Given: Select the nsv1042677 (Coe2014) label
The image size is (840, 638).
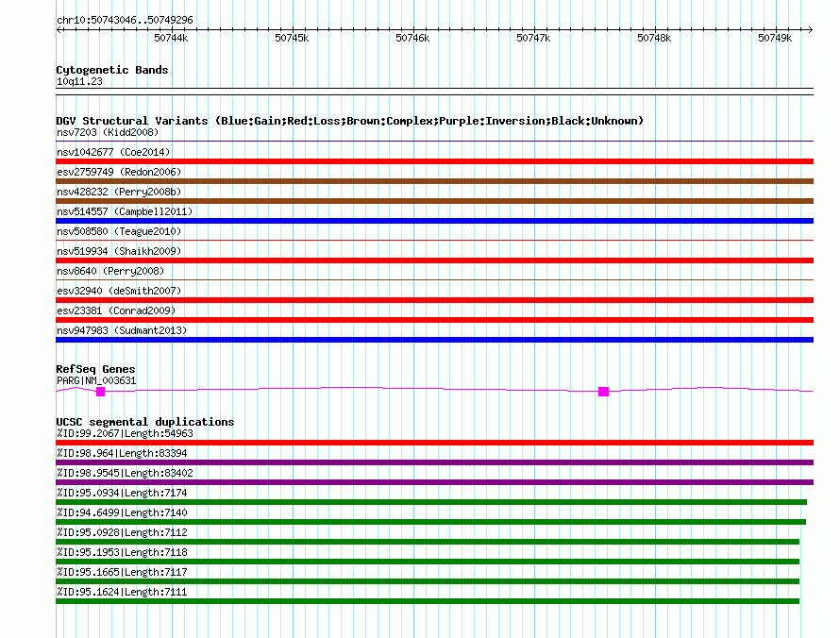Looking at the screenshot, I should pyautogui.click(x=113, y=152).
